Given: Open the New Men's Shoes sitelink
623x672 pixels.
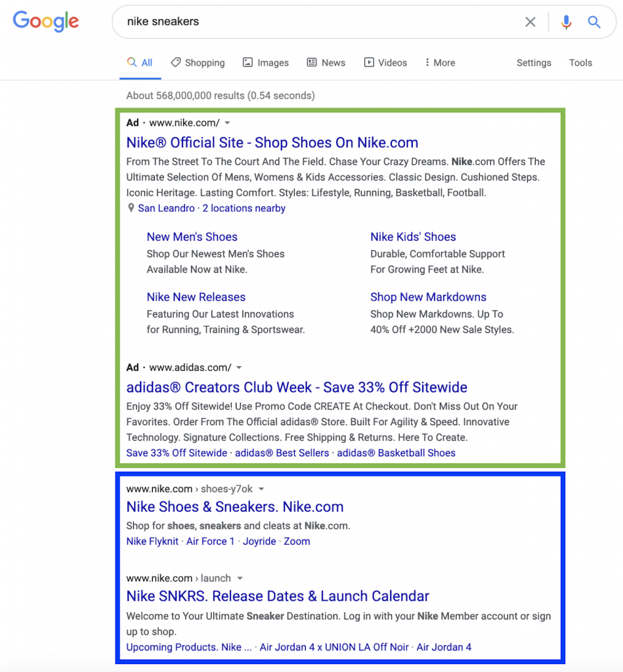Looking at the screenshot, I should [x=192, y=237].
